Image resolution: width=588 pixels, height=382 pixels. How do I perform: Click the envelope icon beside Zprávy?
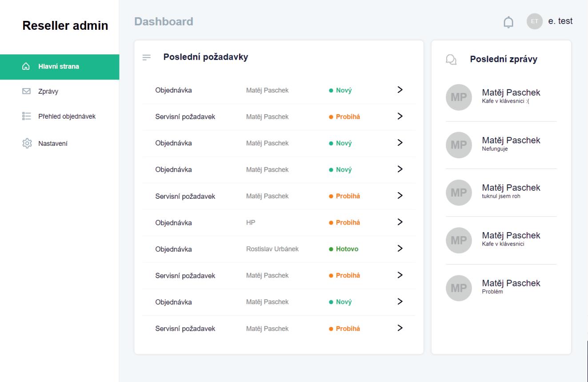[26, 92]
